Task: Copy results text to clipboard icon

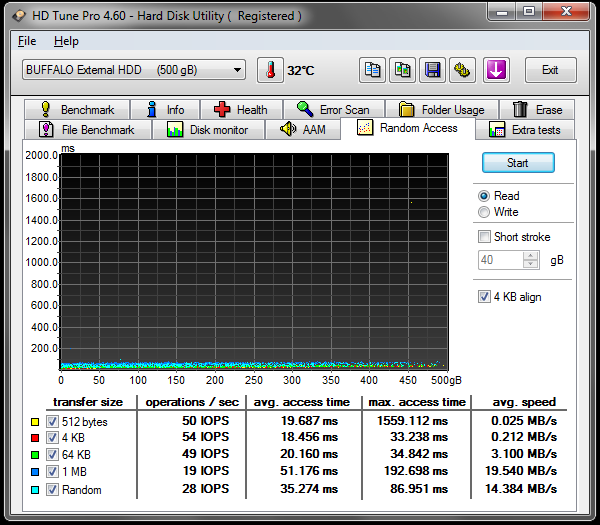Action: (x=372, y=70)
